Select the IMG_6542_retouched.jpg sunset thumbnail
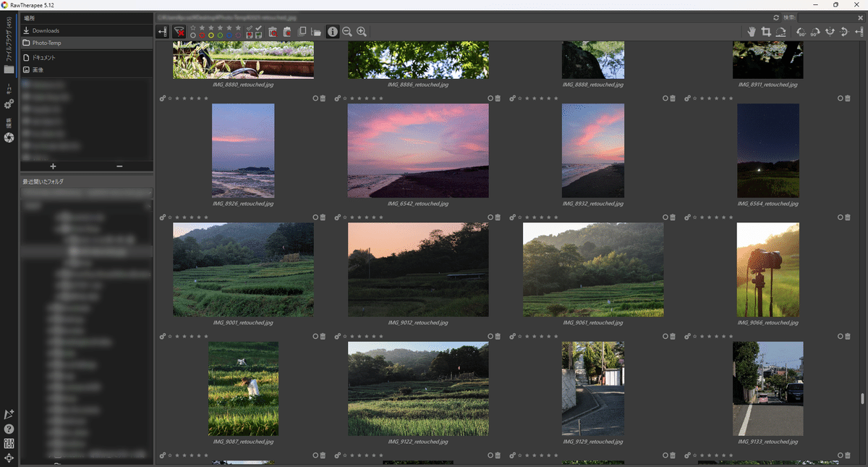Image resolution: width=868 pixels, height=467 pixels. pos(418,151)
